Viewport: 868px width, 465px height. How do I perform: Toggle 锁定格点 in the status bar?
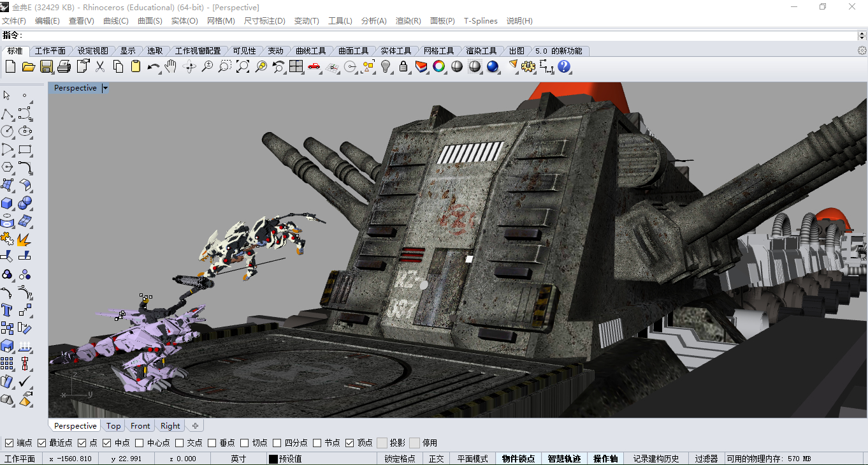coord(400,459)
